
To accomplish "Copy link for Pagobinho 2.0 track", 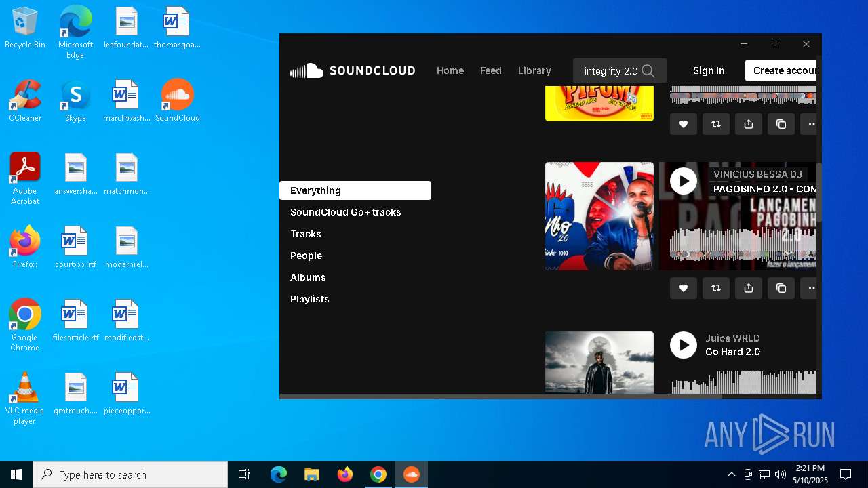I will (781, 288).
